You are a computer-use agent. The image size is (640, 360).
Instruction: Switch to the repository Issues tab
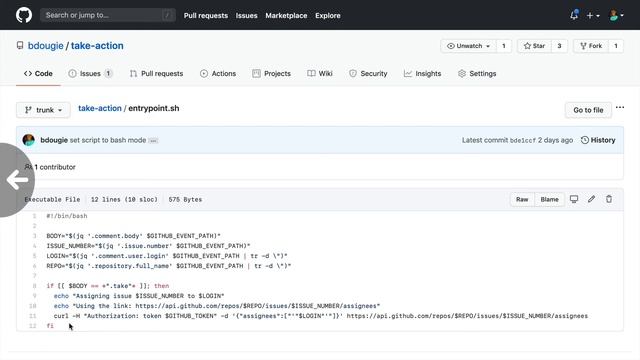[90, 73]
